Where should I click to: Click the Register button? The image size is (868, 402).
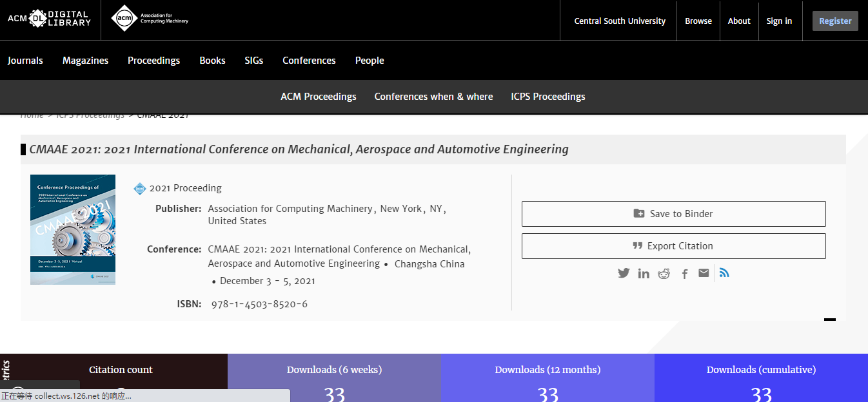click(835, 21)
